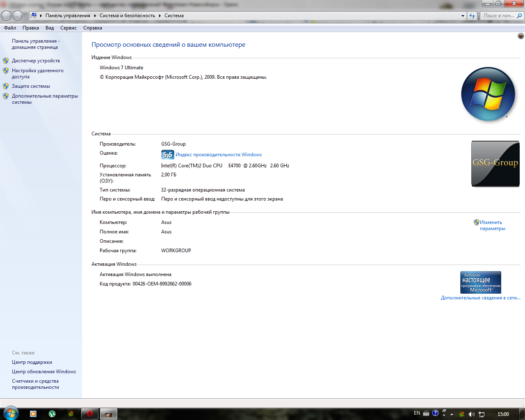Click the WORKGROUP value text
Screen dimensions: 525x420
(x=176, y=251)
